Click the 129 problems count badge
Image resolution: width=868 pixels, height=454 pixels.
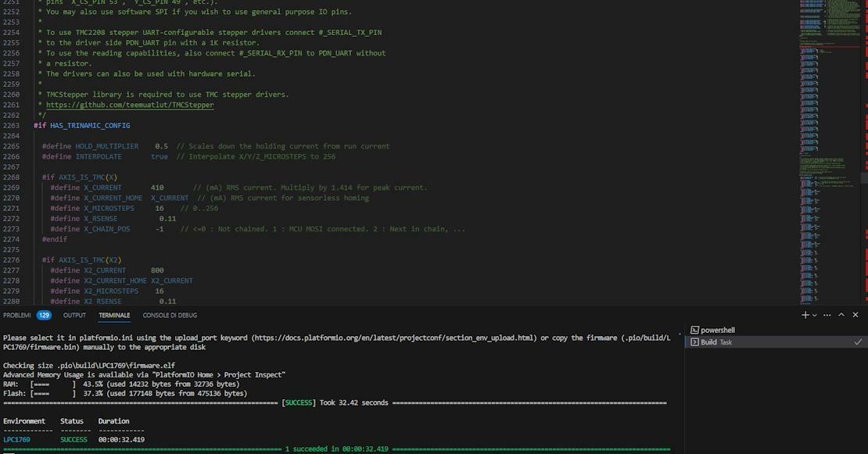44,315
